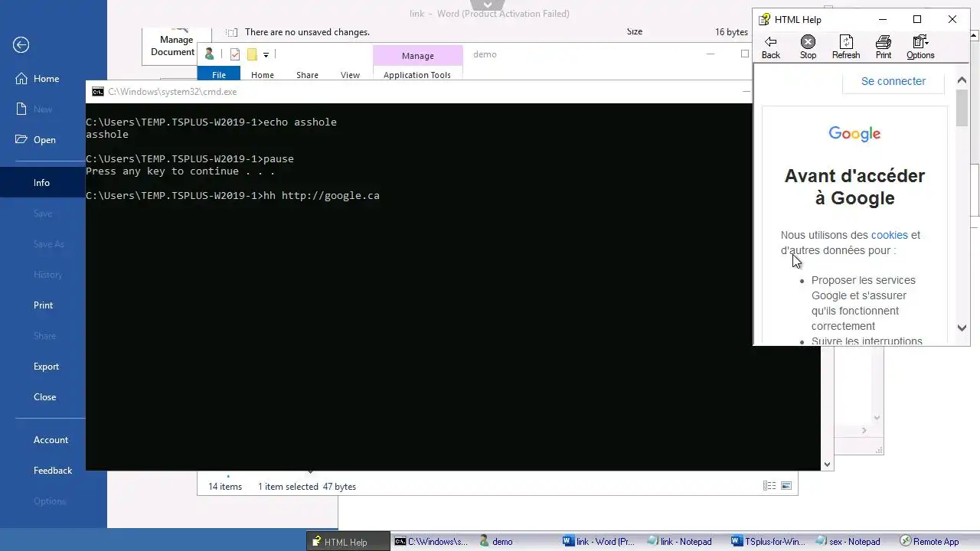The width and height of the screenshot is (980, 551).
Task: Switch Explorer to details view icon
Action: tap(769, 486)
